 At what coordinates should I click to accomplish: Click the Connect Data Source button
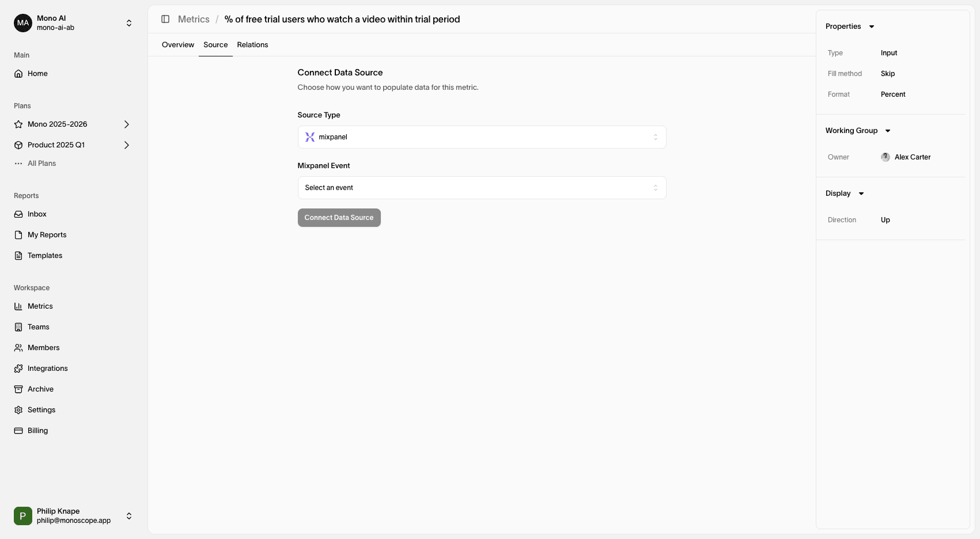click(339, 217)
